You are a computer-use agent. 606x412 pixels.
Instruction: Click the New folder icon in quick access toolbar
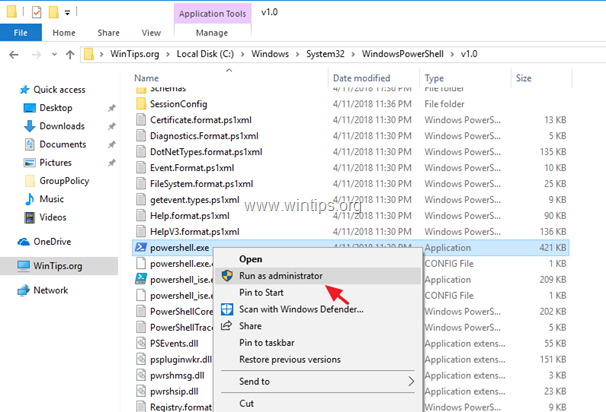(x=53, y=12)
